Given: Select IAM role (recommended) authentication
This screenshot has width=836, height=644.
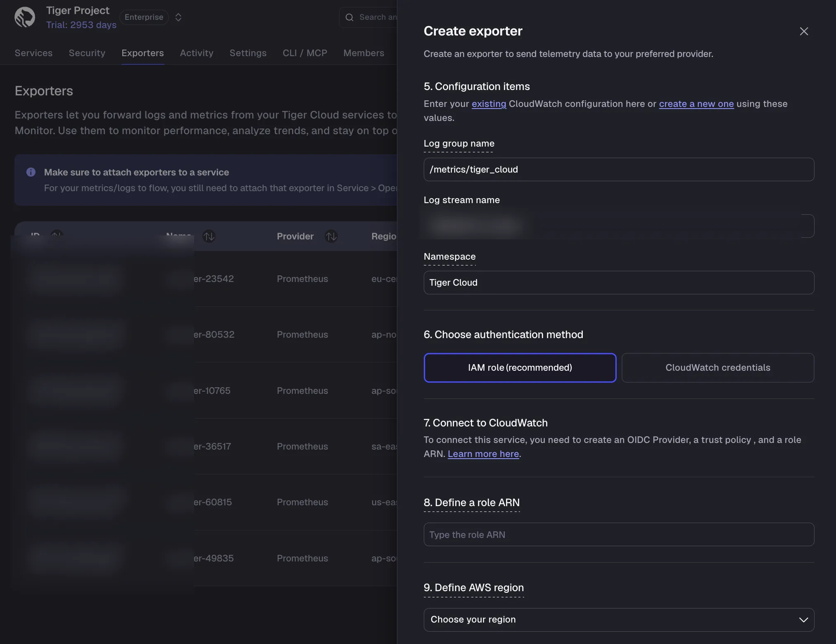Looking at the screenshot, I should [x=520, y=367].
